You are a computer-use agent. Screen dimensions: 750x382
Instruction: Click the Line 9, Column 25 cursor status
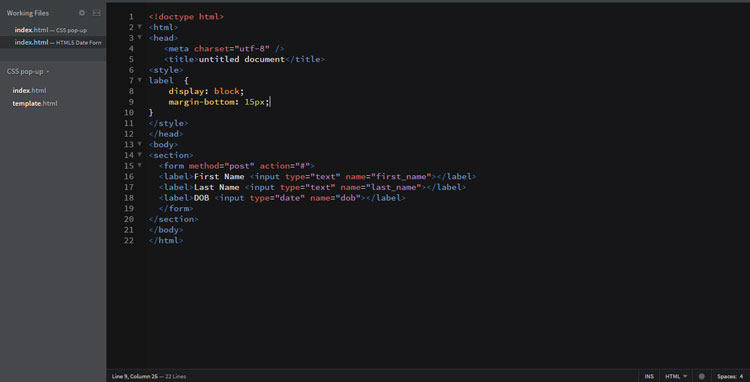[x=135, y=376]
